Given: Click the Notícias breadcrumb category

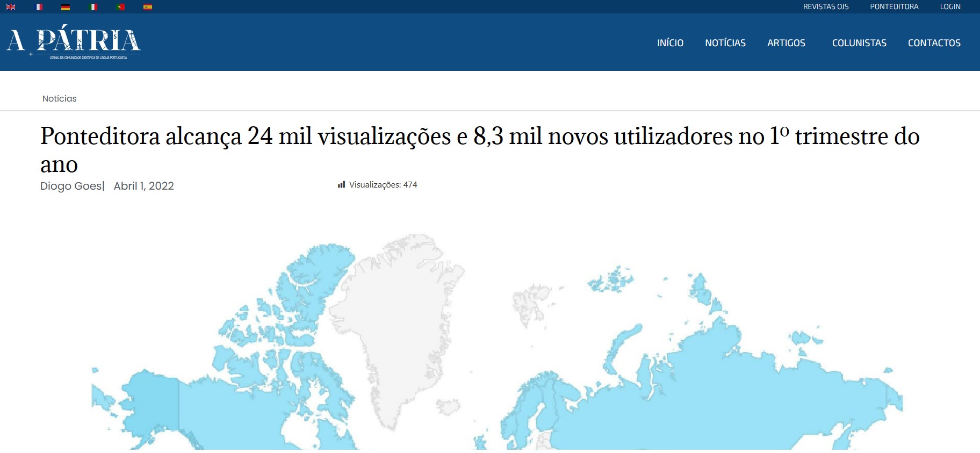Looking at the screenshot, I should 60,99.
